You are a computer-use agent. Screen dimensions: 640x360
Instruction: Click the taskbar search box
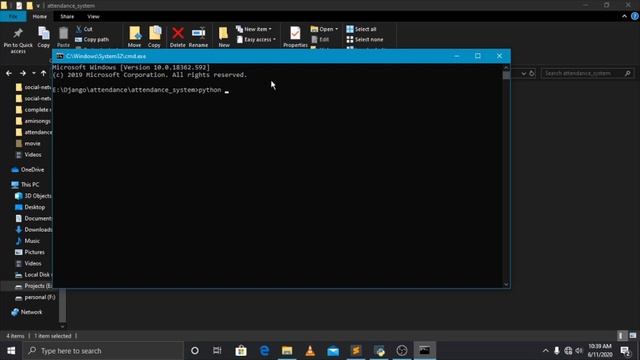(x=104, y=351)
